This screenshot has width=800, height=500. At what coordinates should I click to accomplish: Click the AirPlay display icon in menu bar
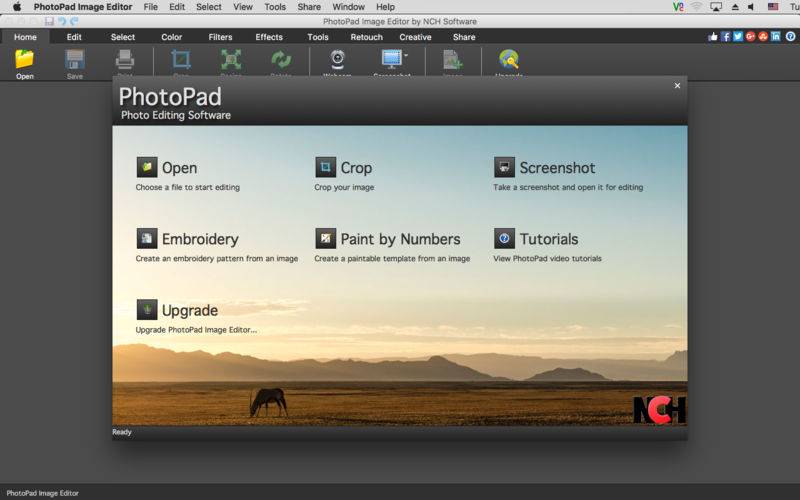pos(716,7)
